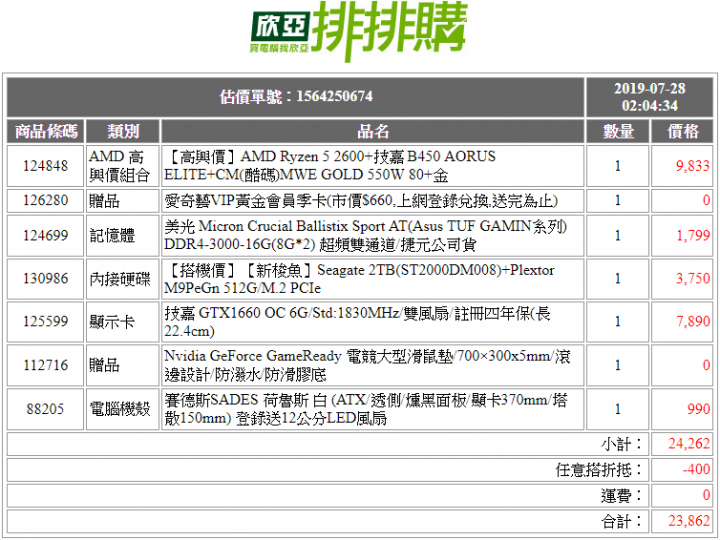Click the price 9,833

click(692, 166)
